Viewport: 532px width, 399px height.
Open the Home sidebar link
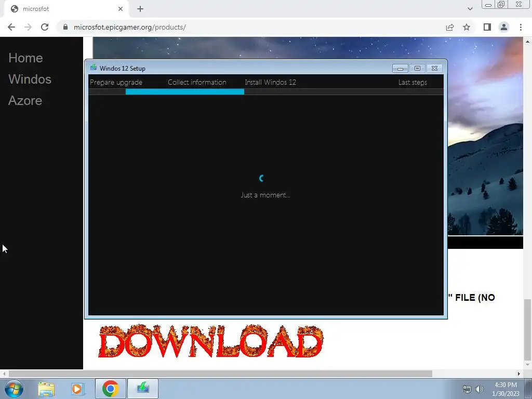[x=26, y=58]
